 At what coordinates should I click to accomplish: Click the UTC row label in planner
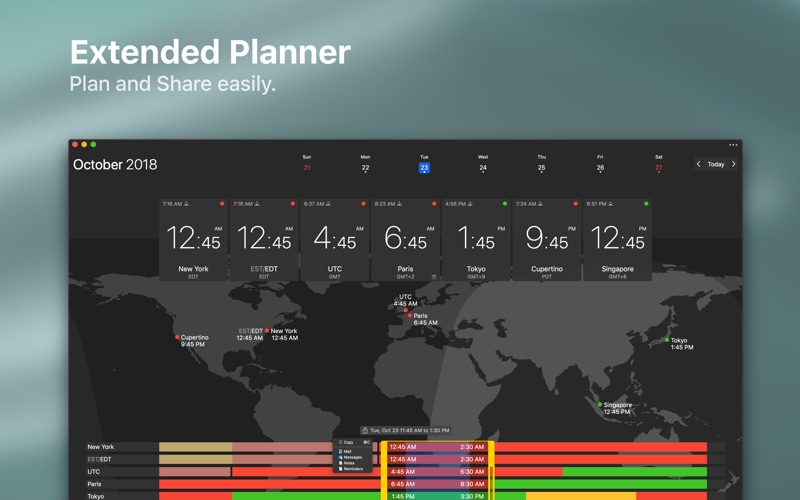93,472
